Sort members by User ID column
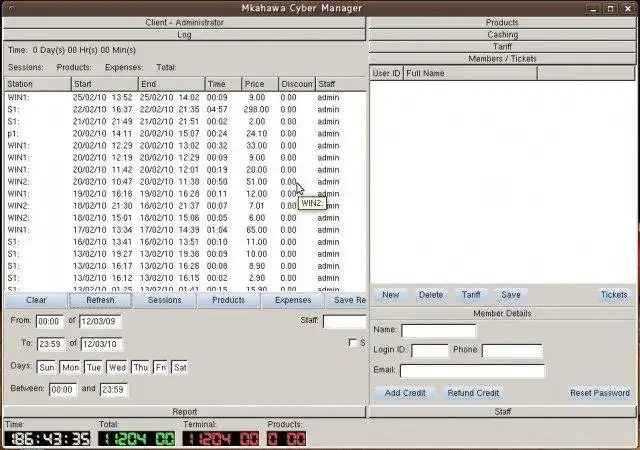 [387, 74]
